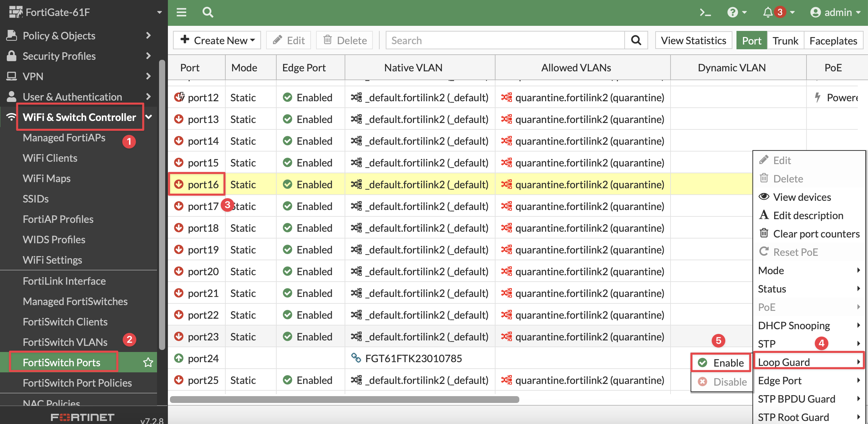Expand the VPN menu

(x=148, y=76)
